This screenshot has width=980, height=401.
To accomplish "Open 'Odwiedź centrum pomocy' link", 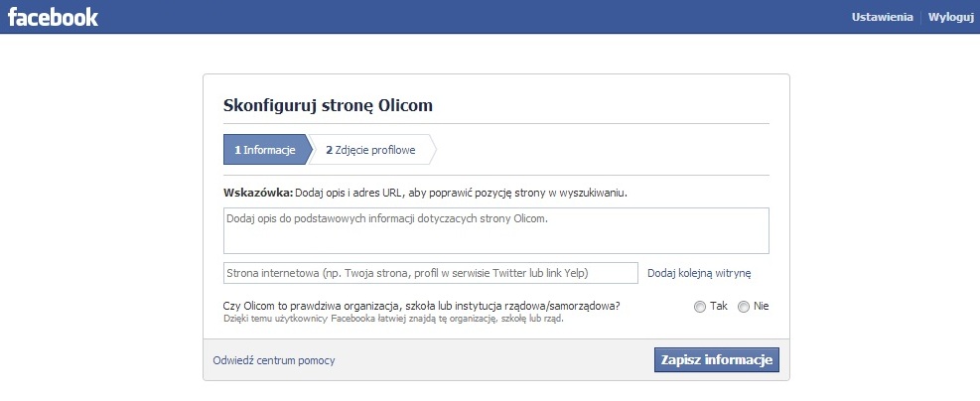I will click(x=274, y=360).
